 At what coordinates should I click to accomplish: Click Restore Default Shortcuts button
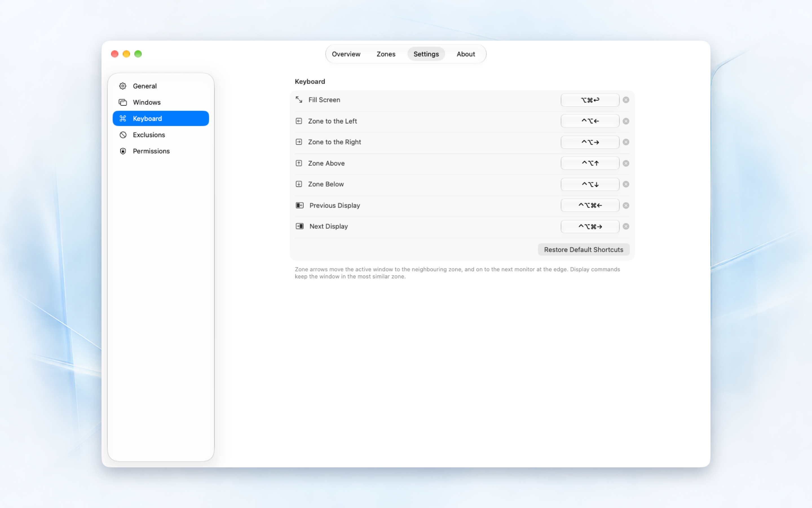(584, 250)
